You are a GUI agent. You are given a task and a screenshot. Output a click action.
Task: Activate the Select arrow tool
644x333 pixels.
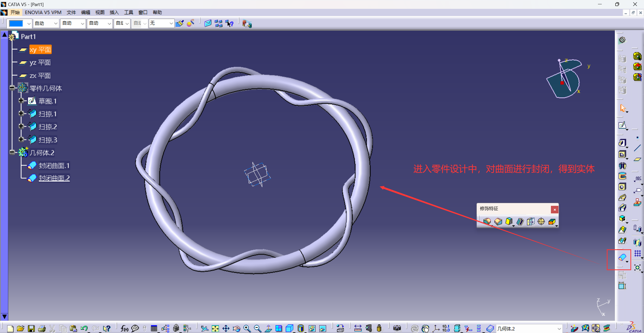(623, 108)
